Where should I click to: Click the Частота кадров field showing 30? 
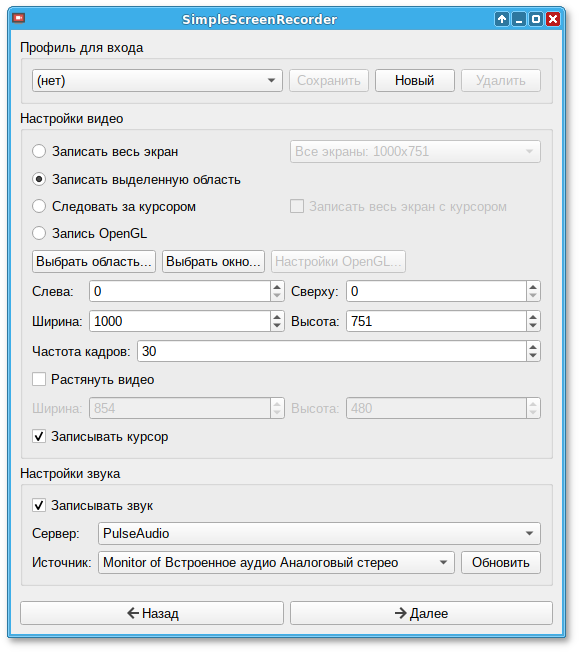click(332, 351)
